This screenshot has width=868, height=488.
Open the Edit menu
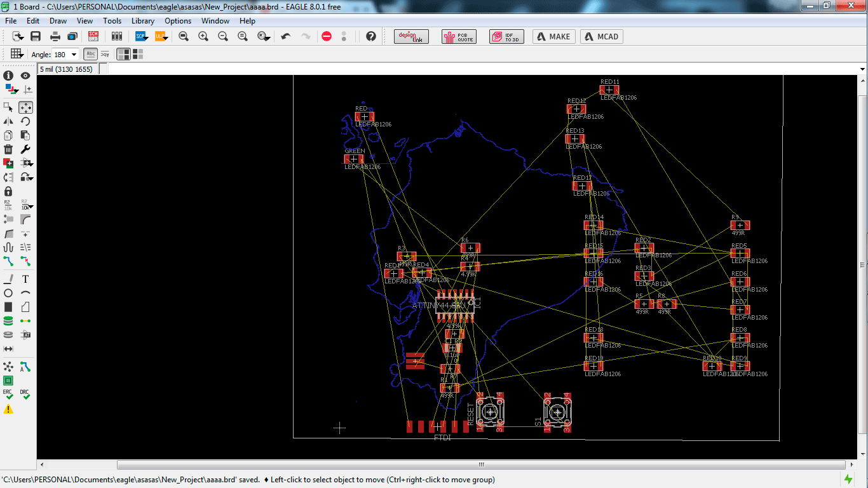click(33, 20)
